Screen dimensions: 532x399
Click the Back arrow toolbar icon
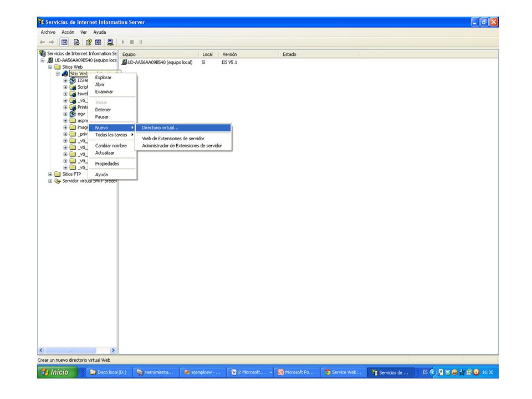tap(43, 42)
